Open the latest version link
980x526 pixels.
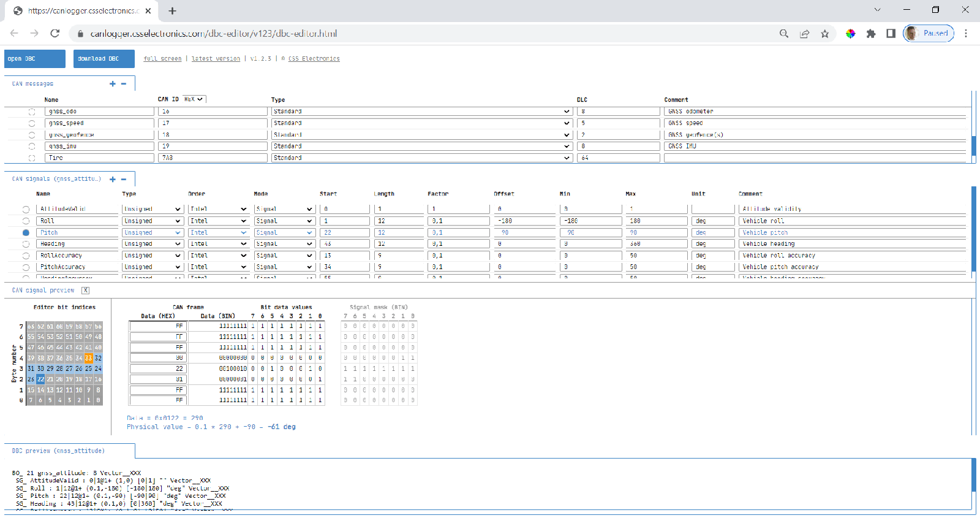[x=216, y=59]
